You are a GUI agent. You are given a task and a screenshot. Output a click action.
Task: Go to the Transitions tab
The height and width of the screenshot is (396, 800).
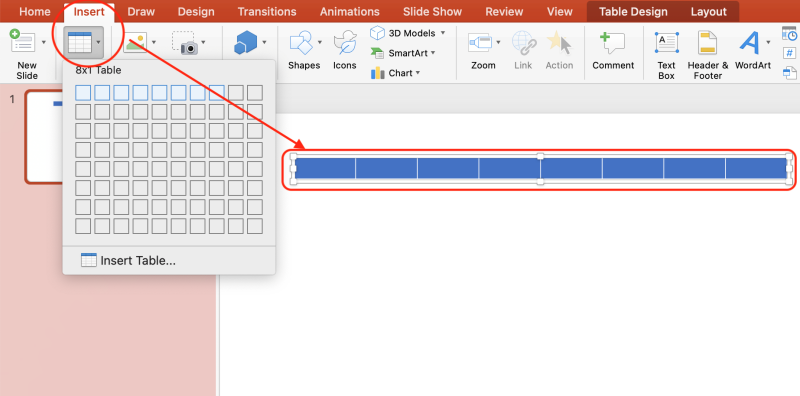267,12
